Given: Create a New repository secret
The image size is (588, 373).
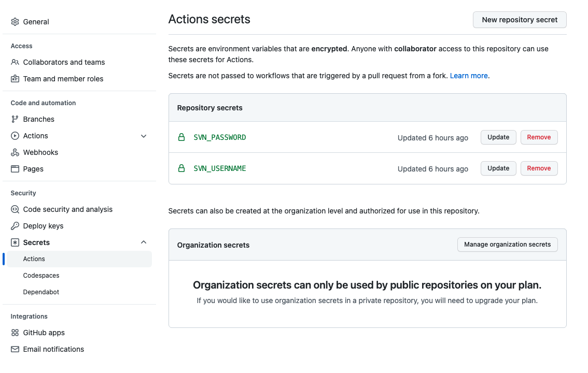Looking at the screenshot, I should point(520,20).
